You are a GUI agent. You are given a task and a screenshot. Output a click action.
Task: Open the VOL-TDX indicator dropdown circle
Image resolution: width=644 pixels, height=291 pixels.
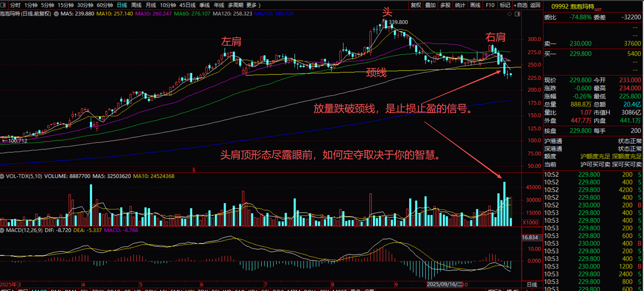click(x=2, y=176)
